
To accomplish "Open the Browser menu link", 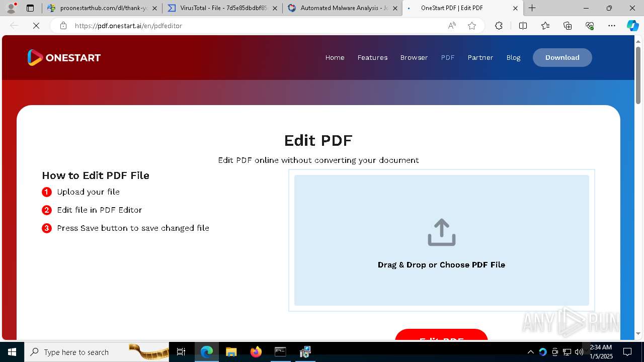I will pos(414,57).
